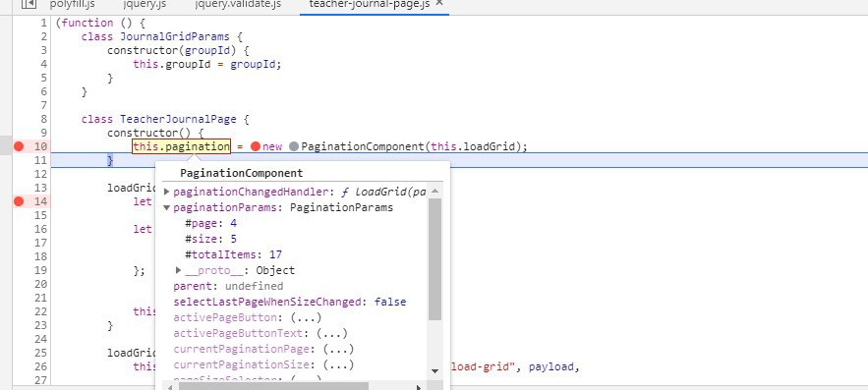Expand the paginationChangedHandler property

[167, 192]
